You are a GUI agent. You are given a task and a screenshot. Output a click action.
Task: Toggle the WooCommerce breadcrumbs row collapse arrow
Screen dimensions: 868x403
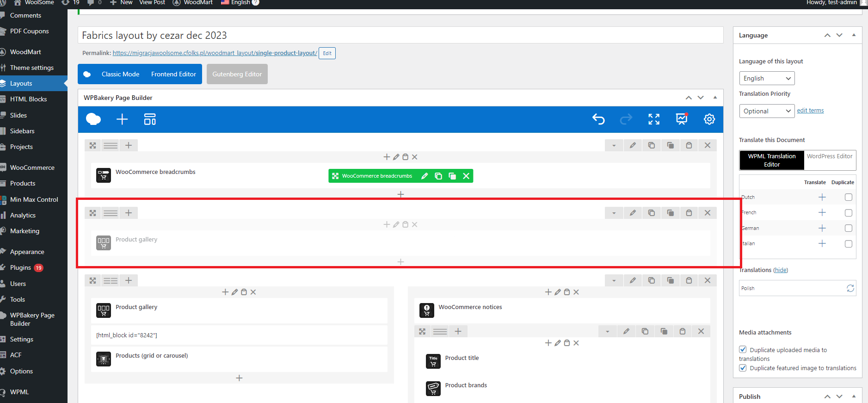click(614, 145)
